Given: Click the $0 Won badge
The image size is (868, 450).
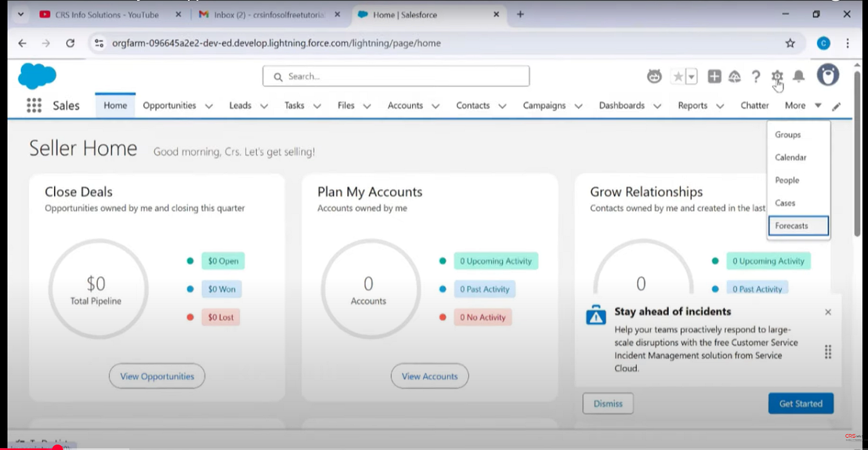Looking at the screenshot, I should pos(222,289).
